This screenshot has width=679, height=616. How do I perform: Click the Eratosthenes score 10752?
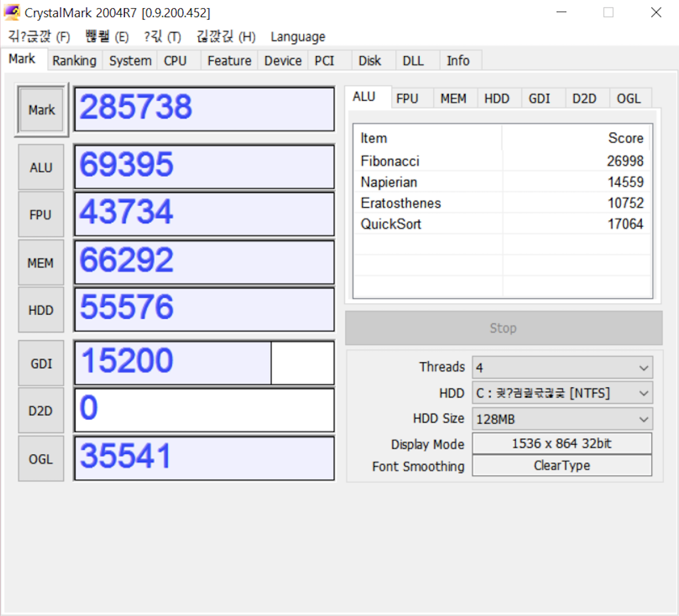[x=626, y=203]
